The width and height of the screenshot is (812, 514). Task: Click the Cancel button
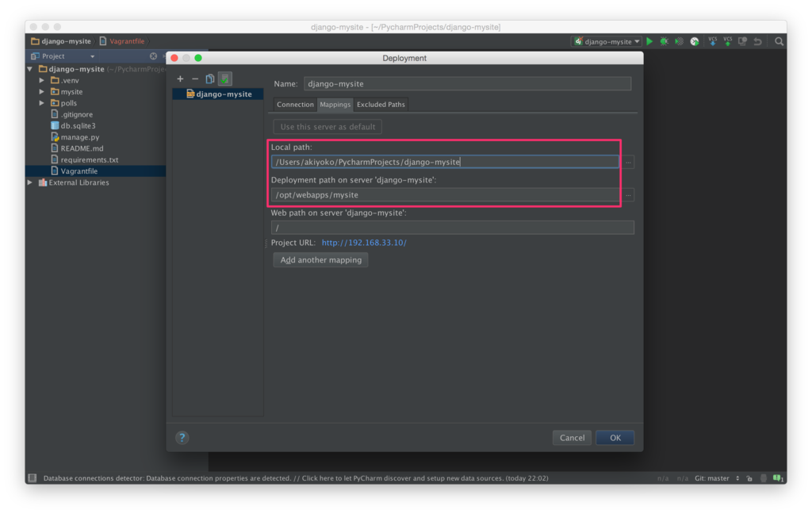[572, 438]
